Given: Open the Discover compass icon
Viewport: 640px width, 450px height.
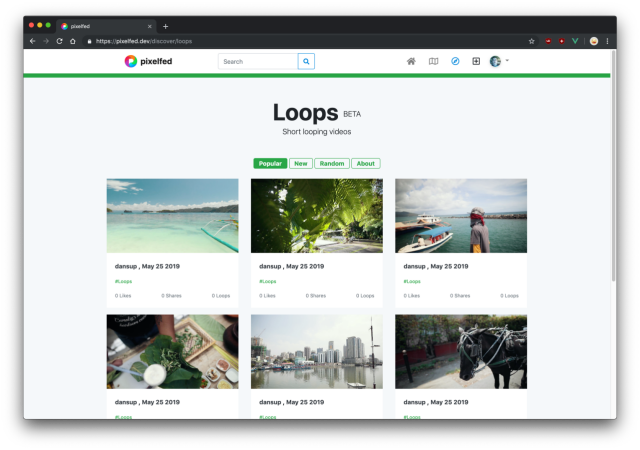Looking at the screenshot, I should click(455, 61).
